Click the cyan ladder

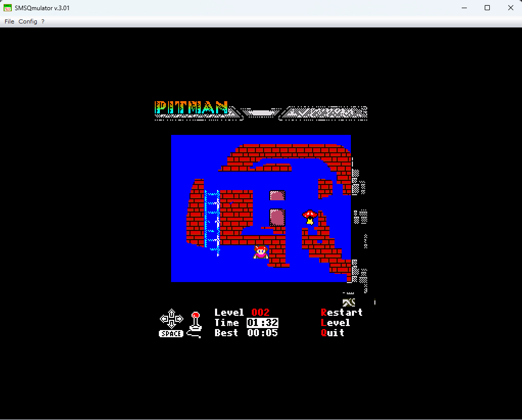point(212,222)
